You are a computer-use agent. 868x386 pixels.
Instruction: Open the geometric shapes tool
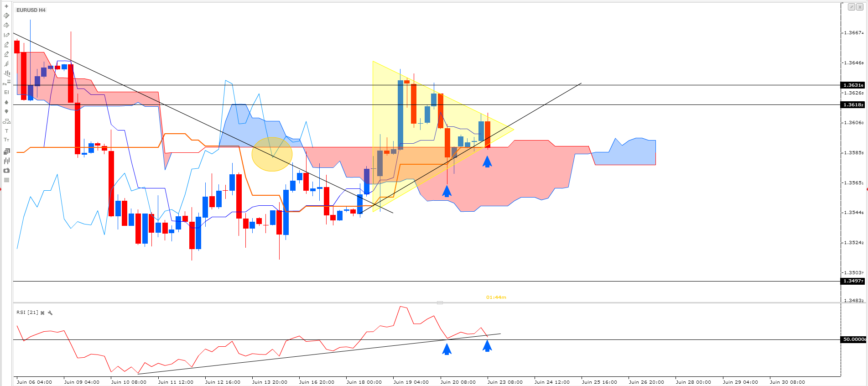pos(6,121)
